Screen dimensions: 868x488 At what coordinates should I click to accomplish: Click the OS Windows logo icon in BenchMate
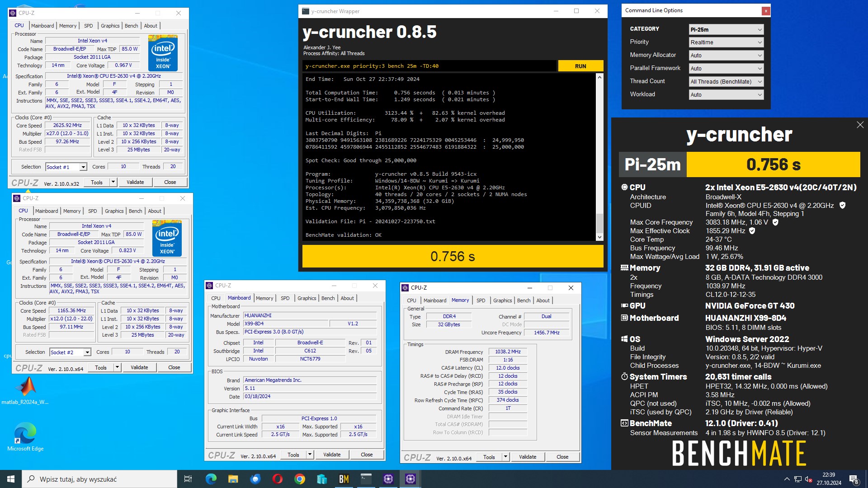pyautogui.click(x=624, y=339)
